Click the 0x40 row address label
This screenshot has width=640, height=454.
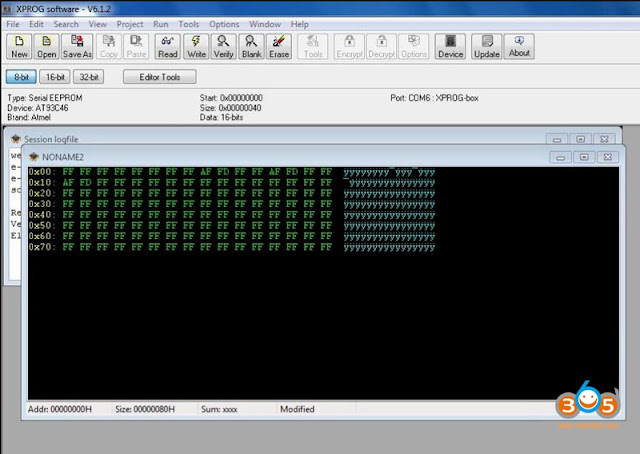click(x=42, y=215)
